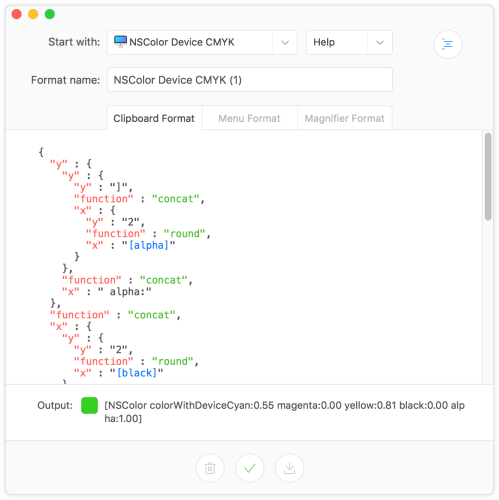Click the [black] token in the code
The width and height of the screenshot is (499, 500).
click(x=137, y=373)
